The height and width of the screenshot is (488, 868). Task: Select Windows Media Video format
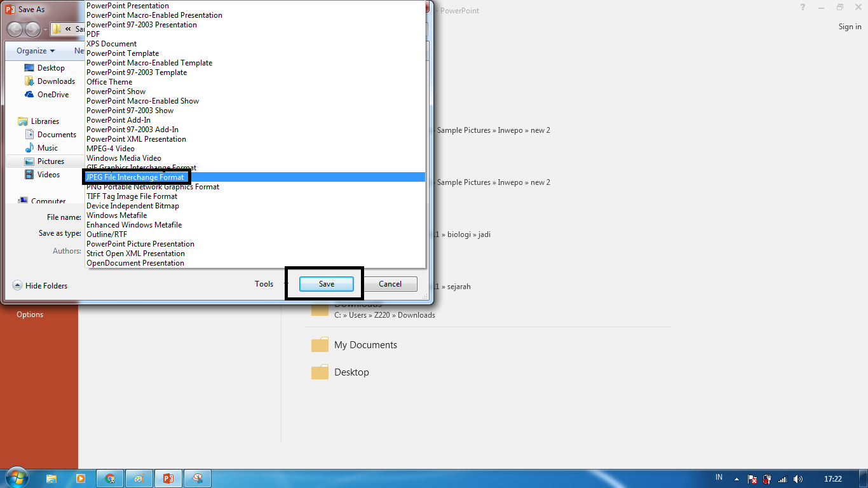pos(255,158)
